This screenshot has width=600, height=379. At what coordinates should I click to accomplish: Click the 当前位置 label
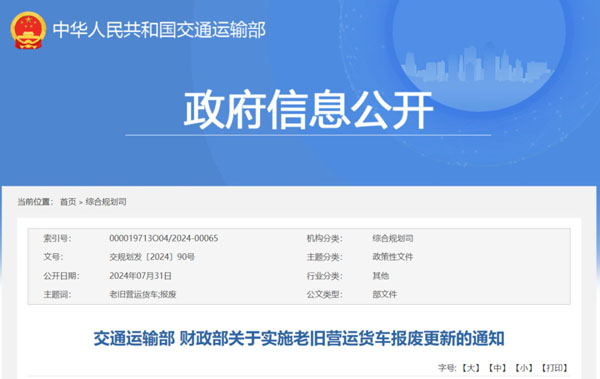[34, 202]
